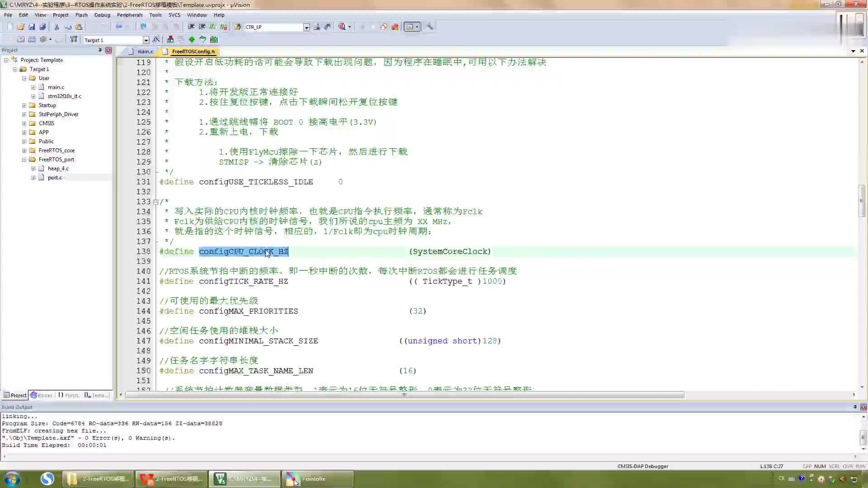The width and height of the screenshot is (868, 488).
Task: Expand the CMSIS folder
Action: tap(24, 123)
